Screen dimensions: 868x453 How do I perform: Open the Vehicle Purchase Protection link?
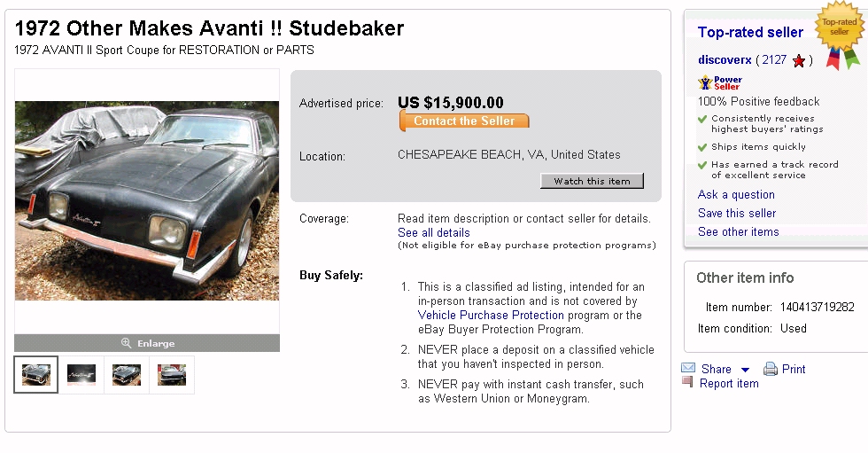tap(491, 315)
